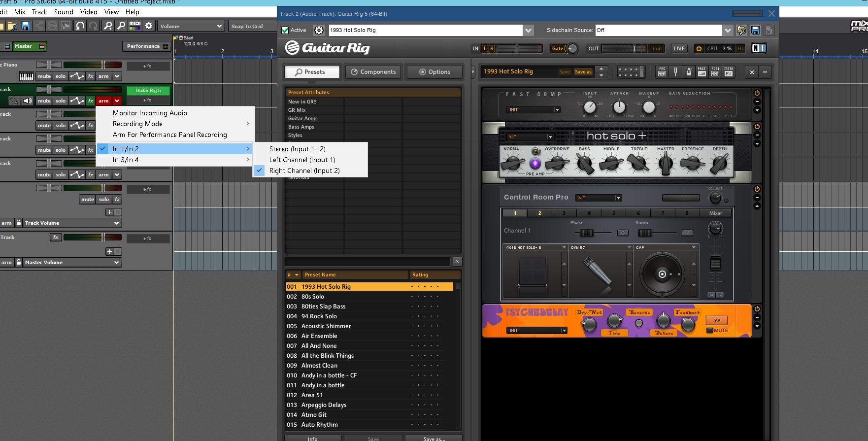Switch to the Components tab
The image size is (868, 441).
(373, 72)
